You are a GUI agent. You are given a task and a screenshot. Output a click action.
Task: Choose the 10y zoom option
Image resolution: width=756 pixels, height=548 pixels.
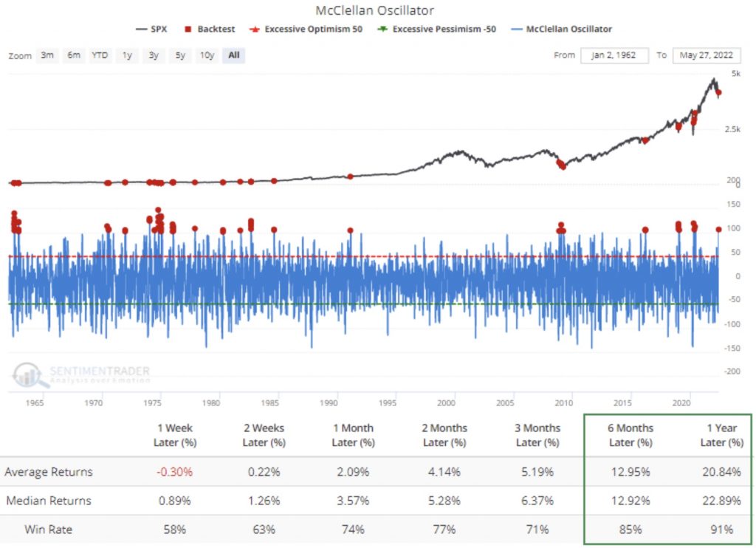coord(208,55)
